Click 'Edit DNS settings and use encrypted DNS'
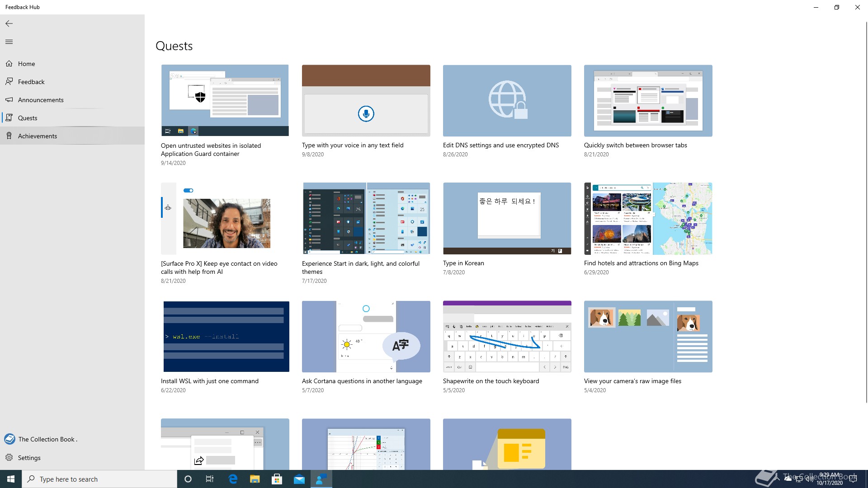The height and width of the screenshot is (488, 868). coord(501,145)
